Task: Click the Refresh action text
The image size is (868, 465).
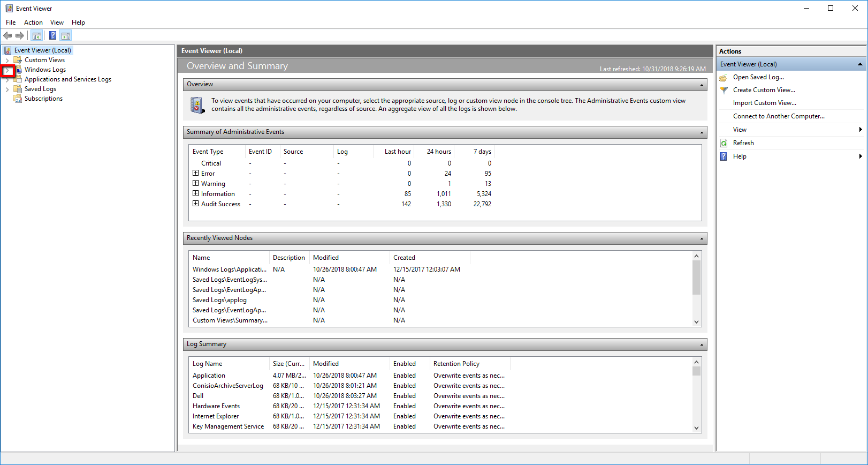Action: [743, 143]
